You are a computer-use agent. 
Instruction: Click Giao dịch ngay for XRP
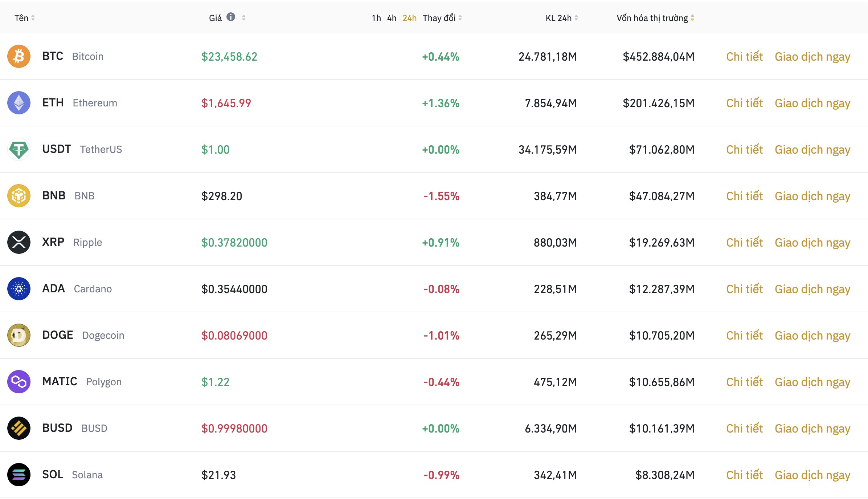point(812,243)
